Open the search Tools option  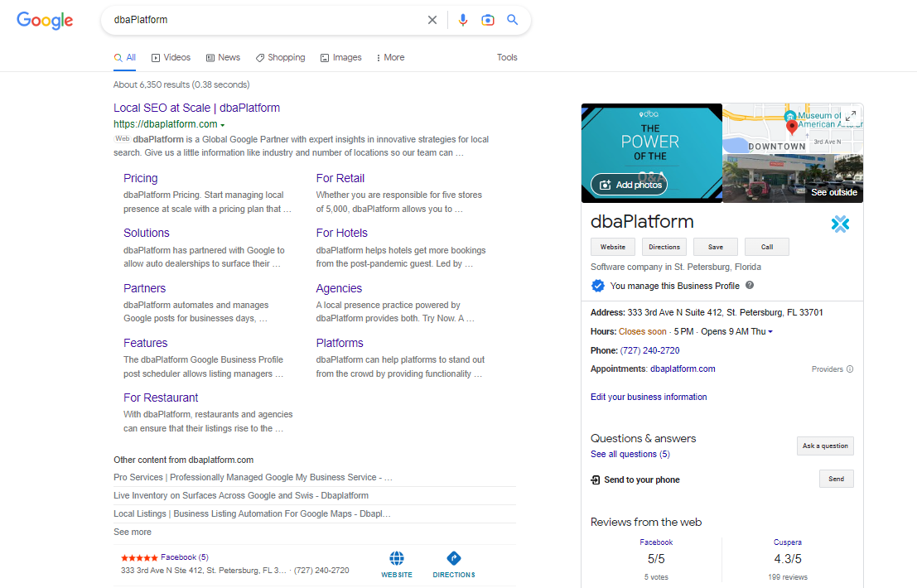point(507,57)
